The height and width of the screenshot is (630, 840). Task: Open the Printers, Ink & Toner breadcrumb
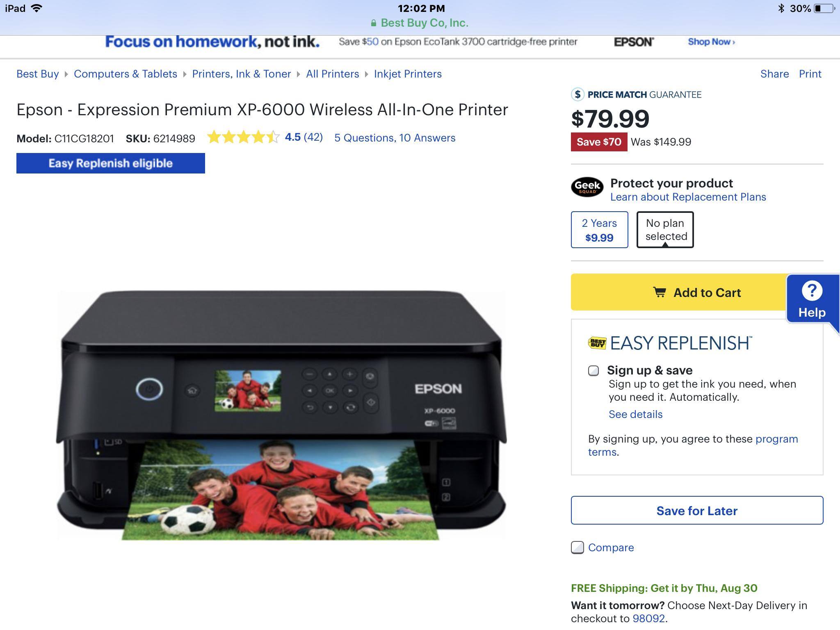[x=242, y=74]
